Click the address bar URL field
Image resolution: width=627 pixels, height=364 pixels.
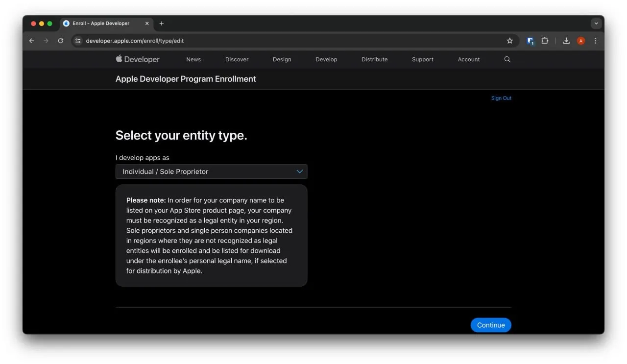(x=294, y=41)
